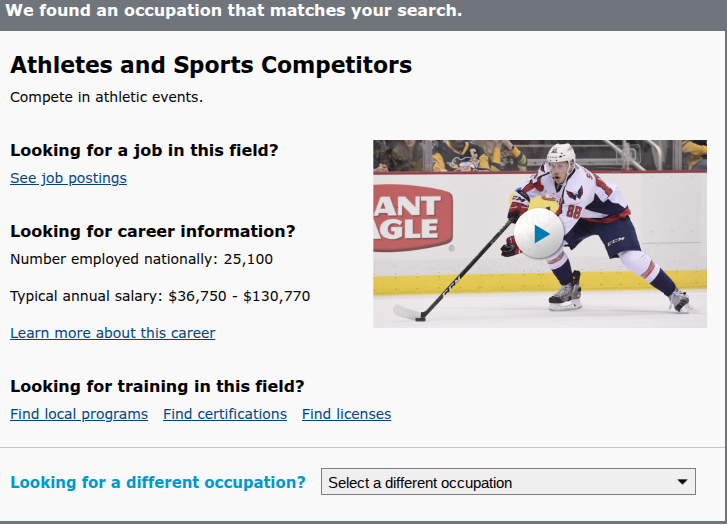Click the Athletes and Sports Competitors heading

(x=211, y=66)
